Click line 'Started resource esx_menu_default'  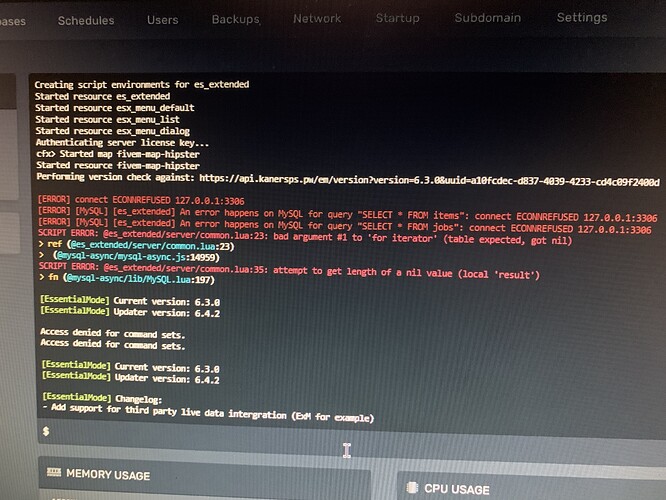coord(115,108)
